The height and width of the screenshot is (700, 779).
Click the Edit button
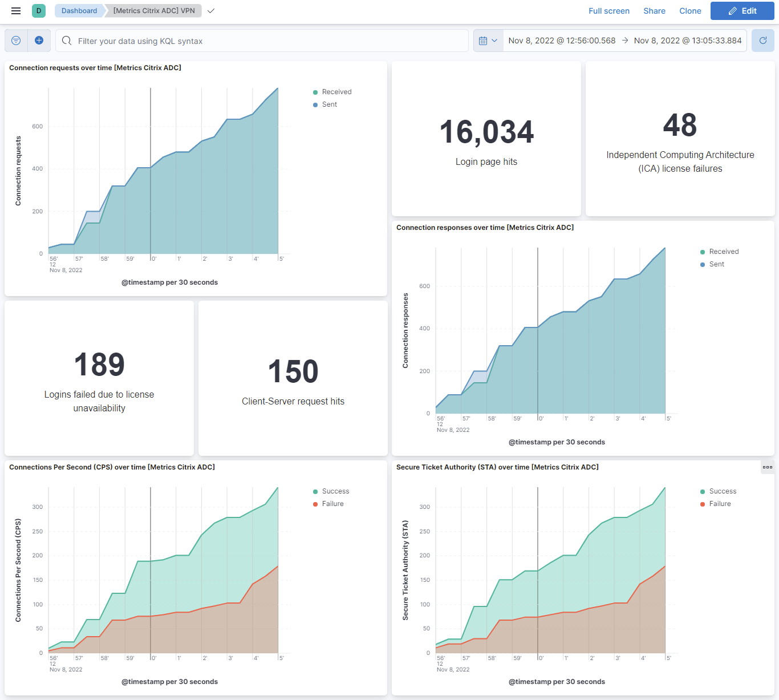tap(742, 10)
